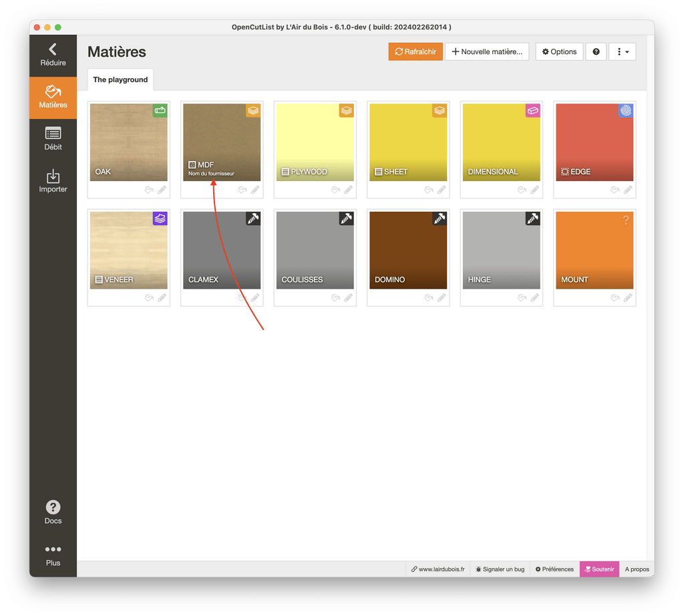Click paint bucket icon under MOUNT
Screen dimensions: 684x616
coord(615,298)
